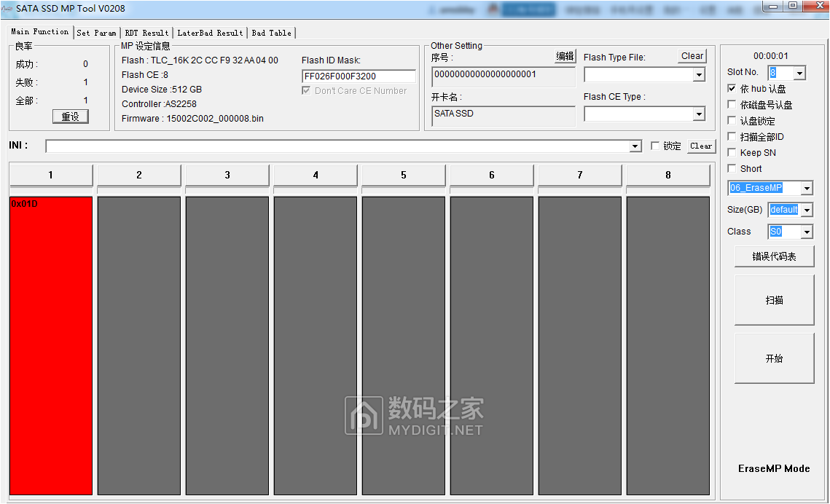Expand the INI file dropdown
The image size is (830, 504).
(x=635, y=146)
